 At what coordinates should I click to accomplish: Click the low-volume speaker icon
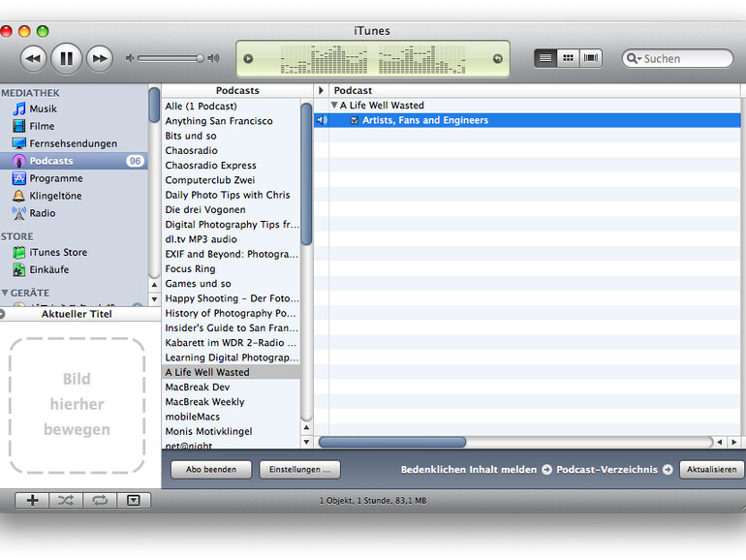tap(130, 58)
